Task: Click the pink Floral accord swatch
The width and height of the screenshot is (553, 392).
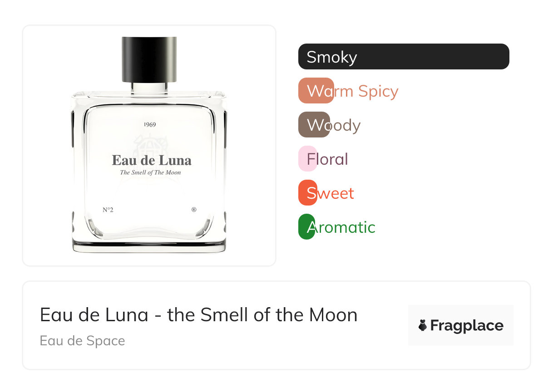Action: tap(307, 159)
